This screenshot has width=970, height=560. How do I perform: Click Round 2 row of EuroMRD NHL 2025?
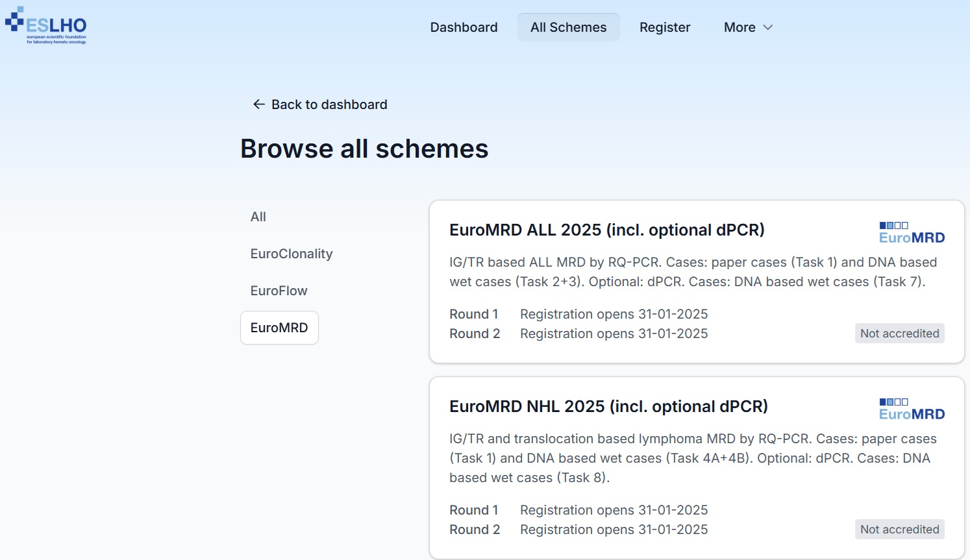(578, 530)
